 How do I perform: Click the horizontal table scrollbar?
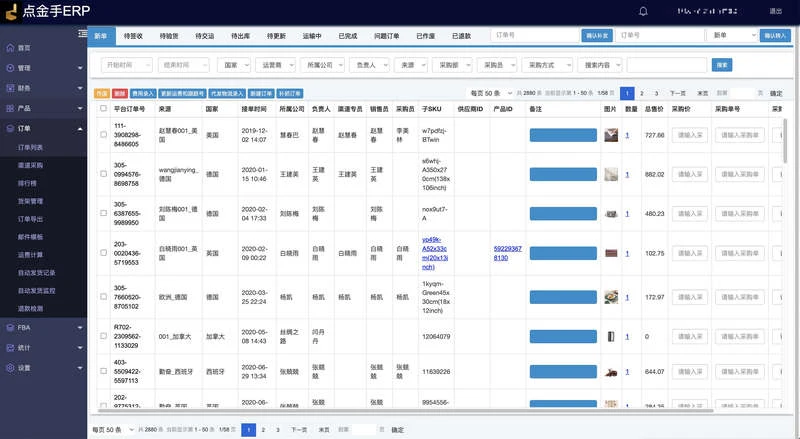point(405,410)
